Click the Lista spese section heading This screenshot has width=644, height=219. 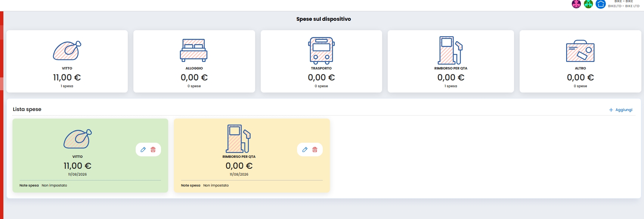[x=27, y=109]
